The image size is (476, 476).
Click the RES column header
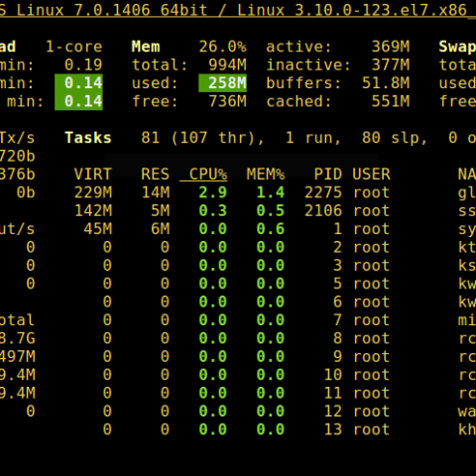pyautogui.click(x=156, y=175)
